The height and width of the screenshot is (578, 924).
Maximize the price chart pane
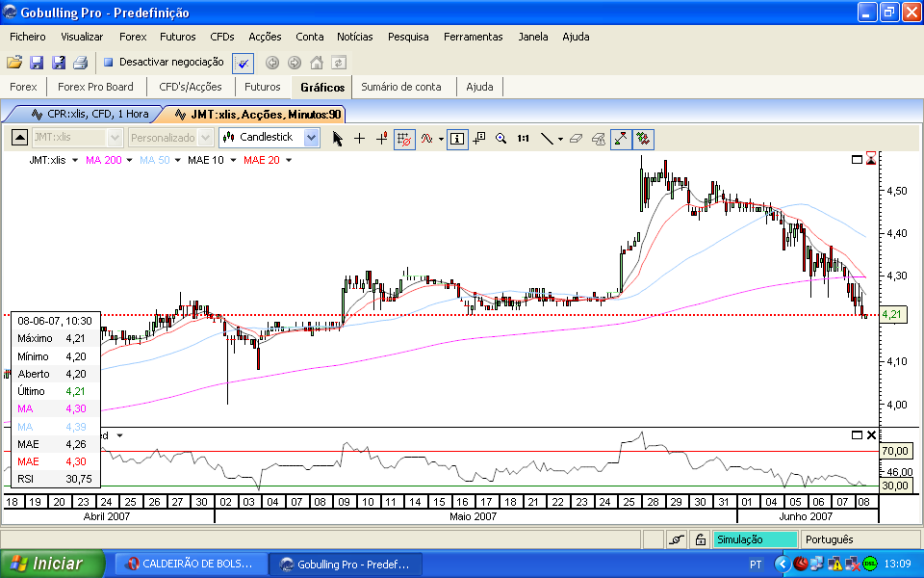coord(858,159)
